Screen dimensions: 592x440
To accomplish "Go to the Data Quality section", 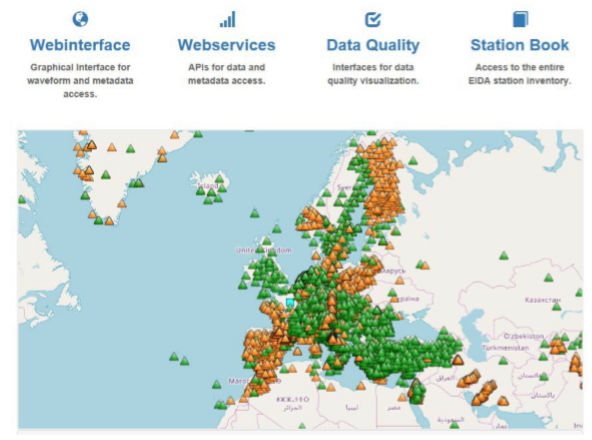I will click(x=373, y=45).
